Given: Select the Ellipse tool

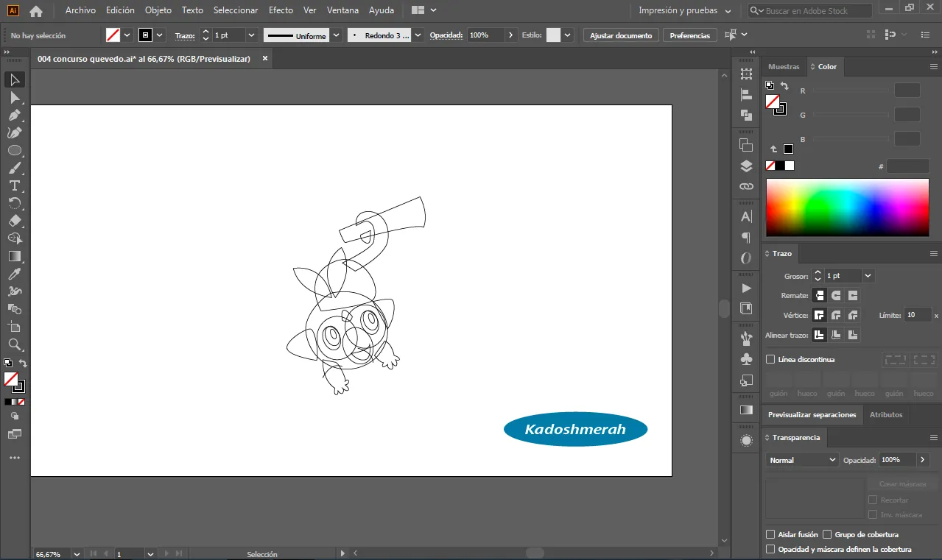Looking at the screenshot, I should tap(14, 150).
